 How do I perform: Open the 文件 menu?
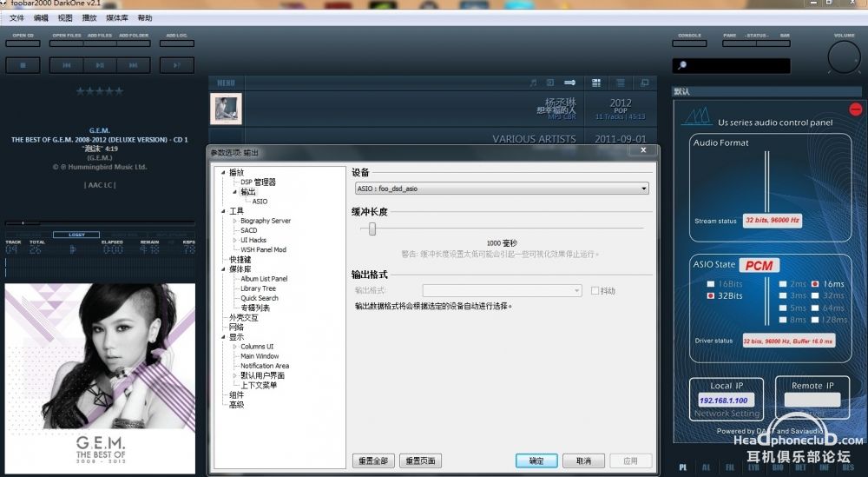[17, 17]
